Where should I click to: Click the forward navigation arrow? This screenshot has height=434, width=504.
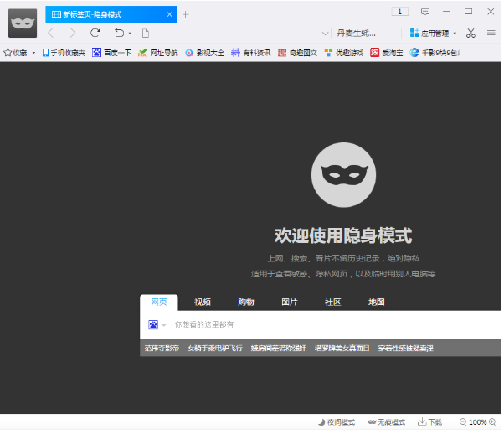pos(72,33)
